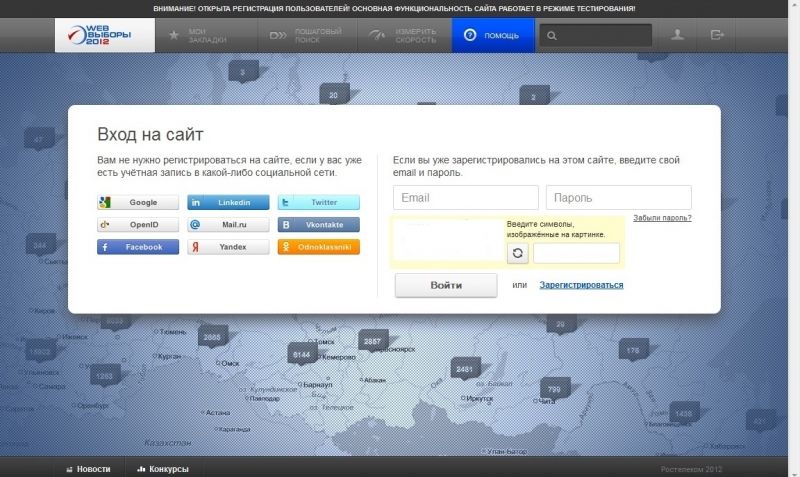Open Мои закладки bookmarks star
This screenshot has width=800, height=477.
pyautogui.click(x=197, y=36)
